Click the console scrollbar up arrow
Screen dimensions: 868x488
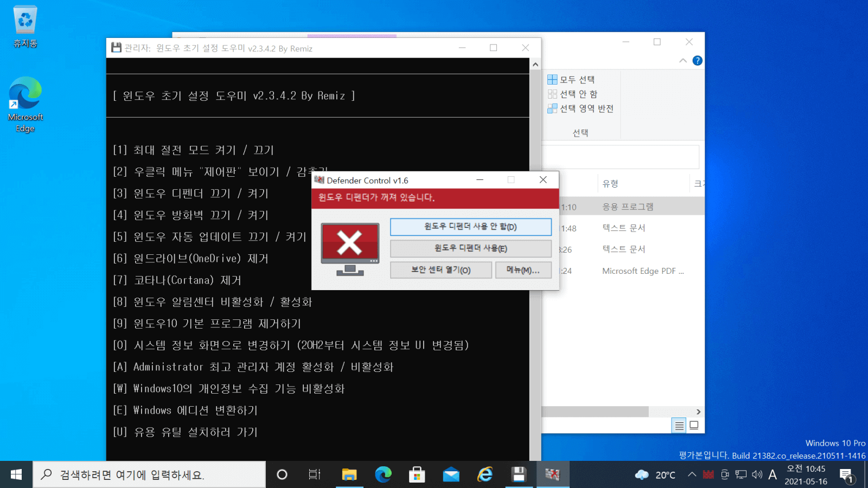point(535,65)
